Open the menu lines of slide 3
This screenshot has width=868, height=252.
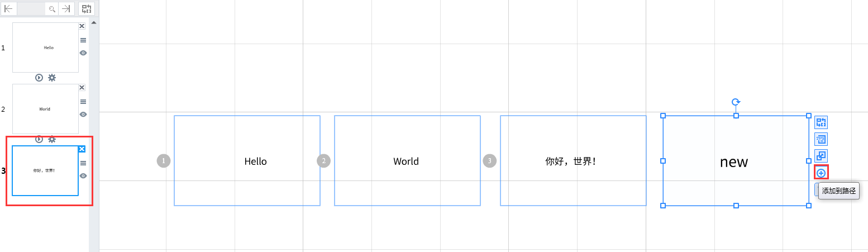tap(83, 163)
